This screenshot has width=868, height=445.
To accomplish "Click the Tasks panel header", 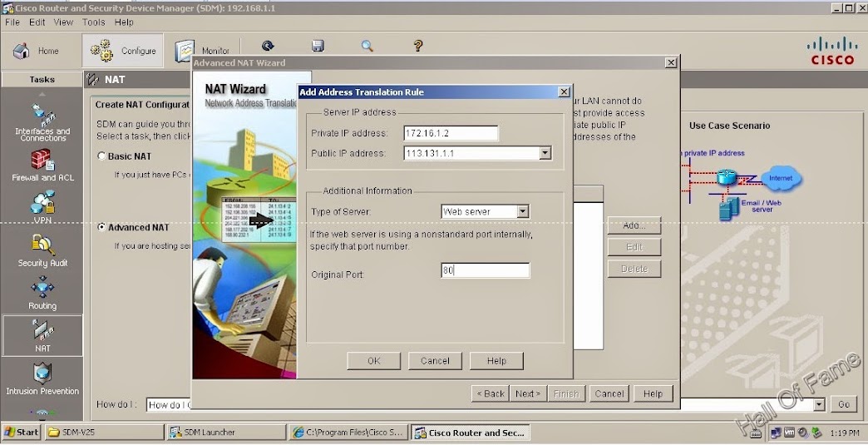I will (x=42, y=79).
